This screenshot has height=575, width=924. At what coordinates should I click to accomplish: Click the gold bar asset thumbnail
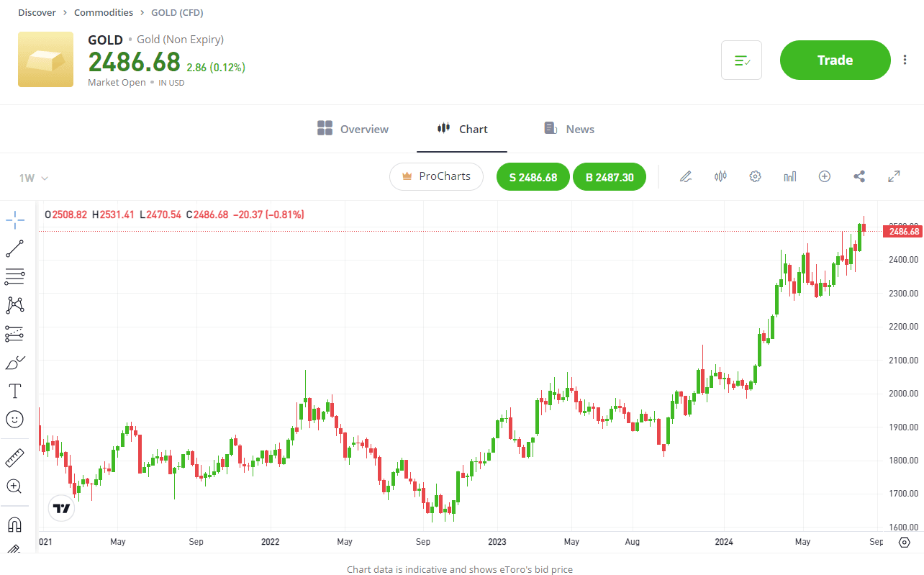click(45, 59)
